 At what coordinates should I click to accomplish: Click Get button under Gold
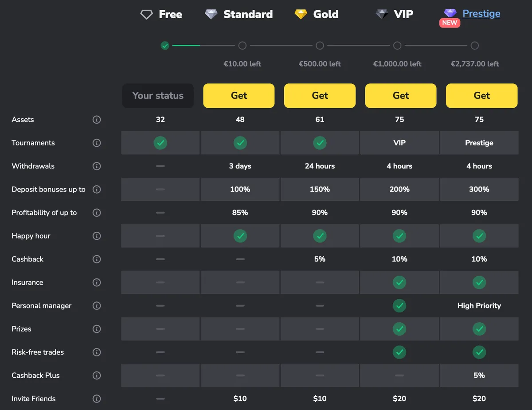coord(320,96)
